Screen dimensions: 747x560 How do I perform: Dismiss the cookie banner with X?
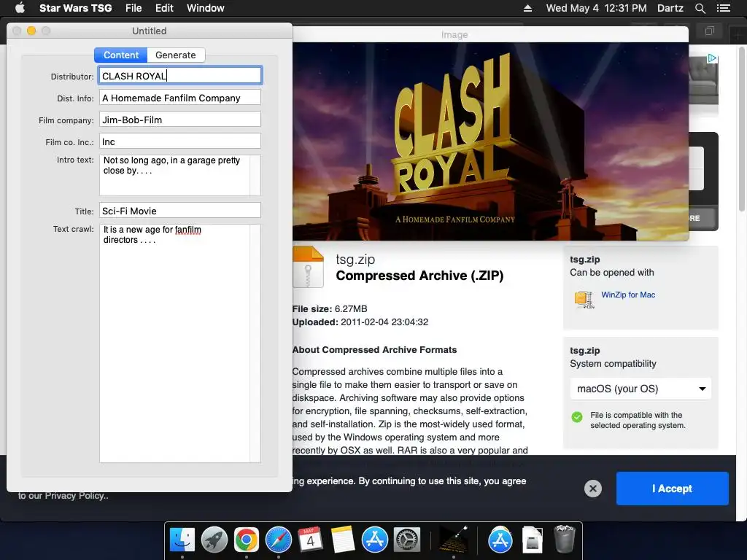(592, 489)
